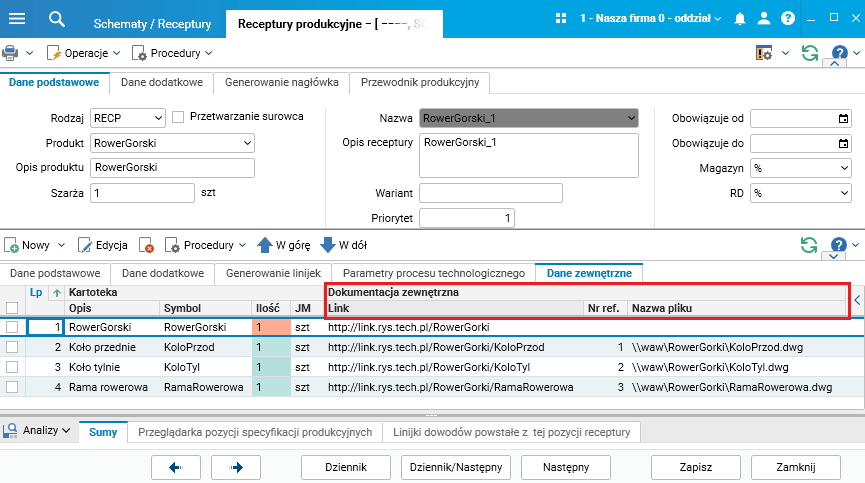Screen dimensions: 865x483
Task: Click the notifications bell icon
Action: point(740,19)
